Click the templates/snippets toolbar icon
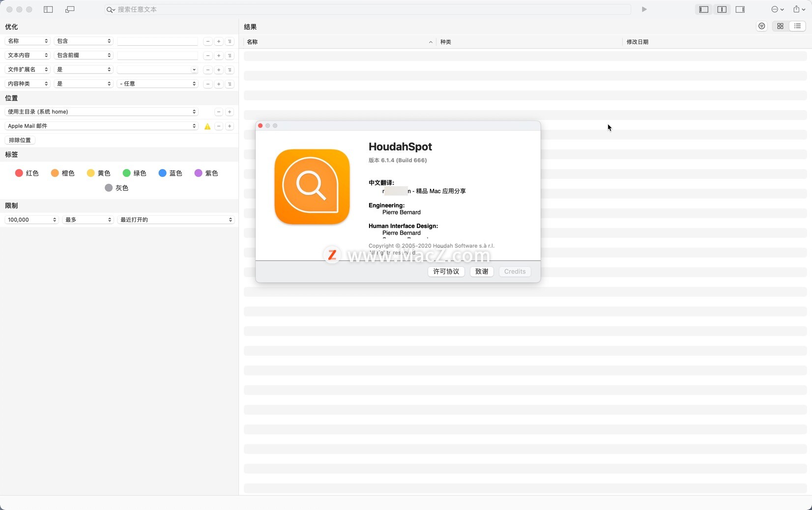 [x=70, y=9]
